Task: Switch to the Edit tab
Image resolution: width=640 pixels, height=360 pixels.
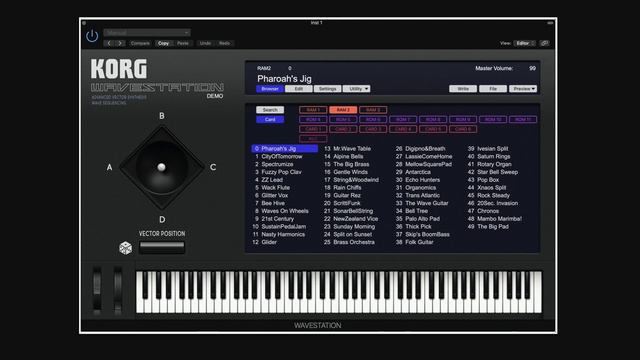Action: point(299,89)
